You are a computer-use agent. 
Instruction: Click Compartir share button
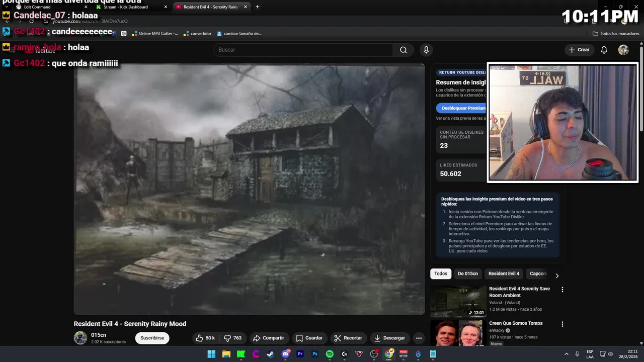click(269, 338)
